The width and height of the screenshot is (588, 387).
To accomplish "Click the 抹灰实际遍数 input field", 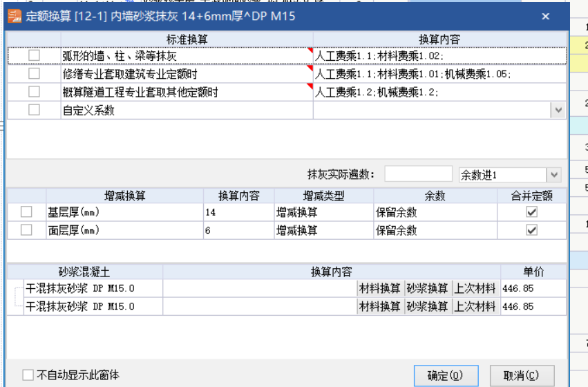I will pyautogui.click(x=418, y=174).
